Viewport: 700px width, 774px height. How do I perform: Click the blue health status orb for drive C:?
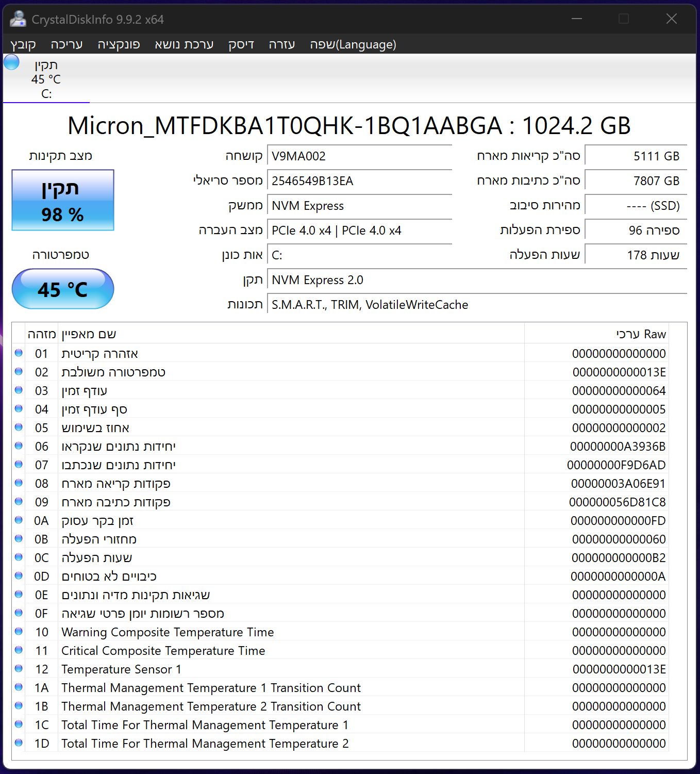point(11,62)
